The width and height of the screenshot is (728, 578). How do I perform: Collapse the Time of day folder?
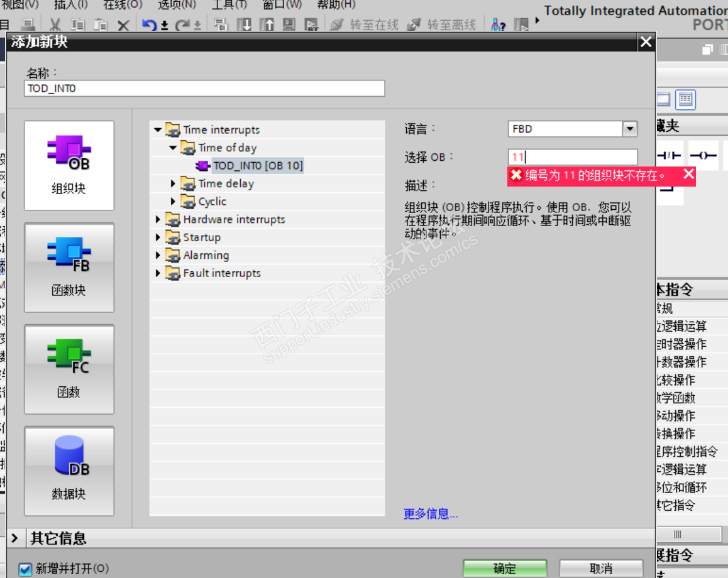[x=173, y=148]
